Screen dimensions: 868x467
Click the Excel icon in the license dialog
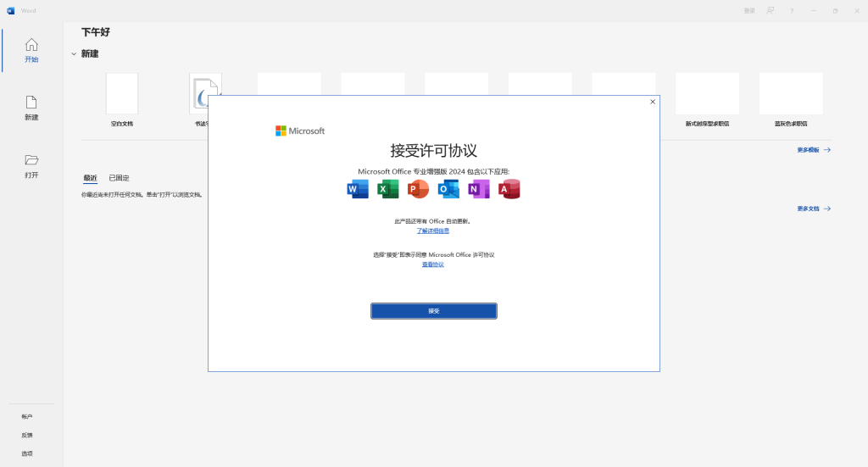[388, 189]
